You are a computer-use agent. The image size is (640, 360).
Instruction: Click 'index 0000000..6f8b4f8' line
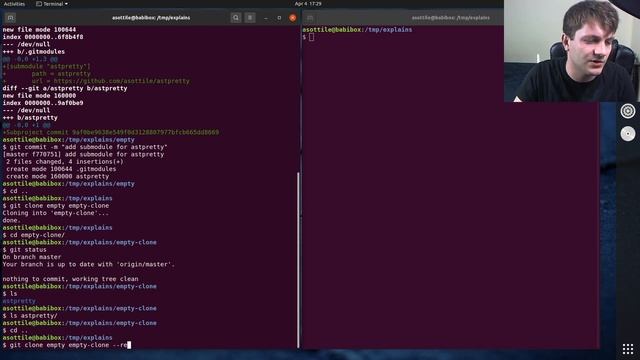coord(43,37)
